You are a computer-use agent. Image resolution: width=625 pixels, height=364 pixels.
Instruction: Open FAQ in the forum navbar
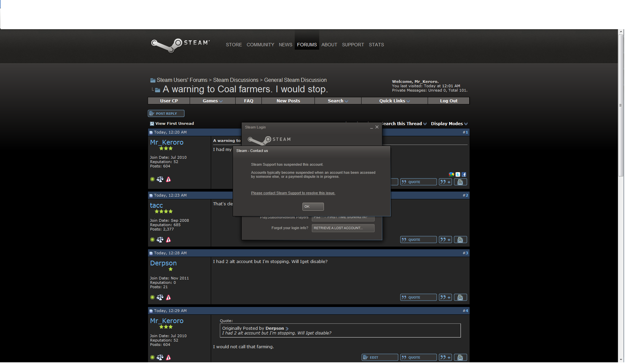tap(249, 101)
